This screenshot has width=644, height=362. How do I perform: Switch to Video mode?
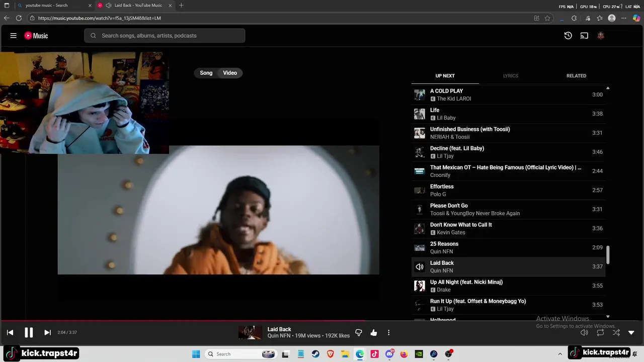[x=230, y=73]
